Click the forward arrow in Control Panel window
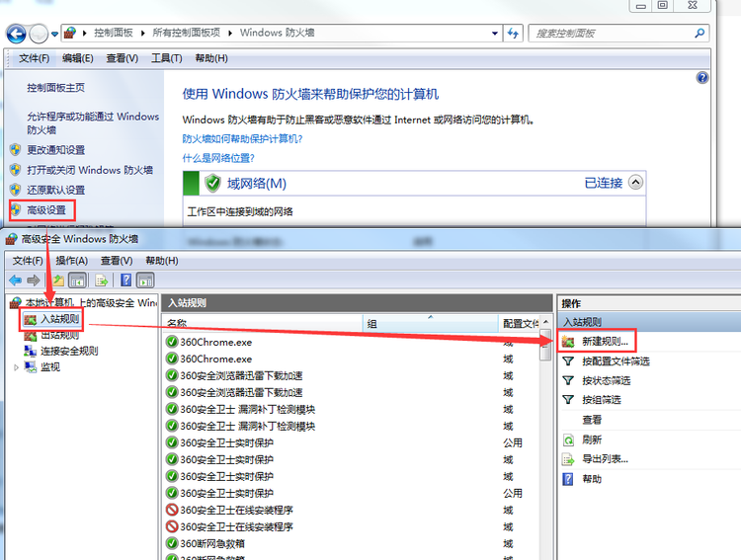741x560 pixels. click(x=39, y=34)
